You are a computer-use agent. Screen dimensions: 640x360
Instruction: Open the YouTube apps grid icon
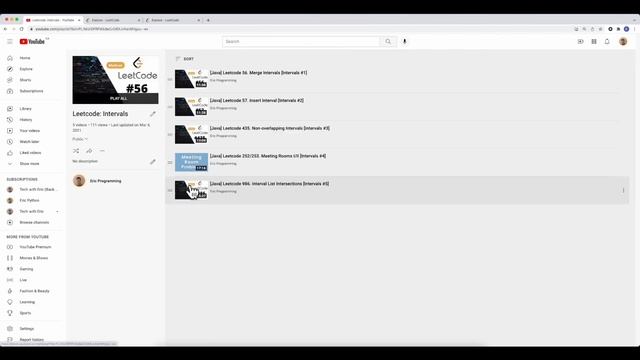point(594,42)
